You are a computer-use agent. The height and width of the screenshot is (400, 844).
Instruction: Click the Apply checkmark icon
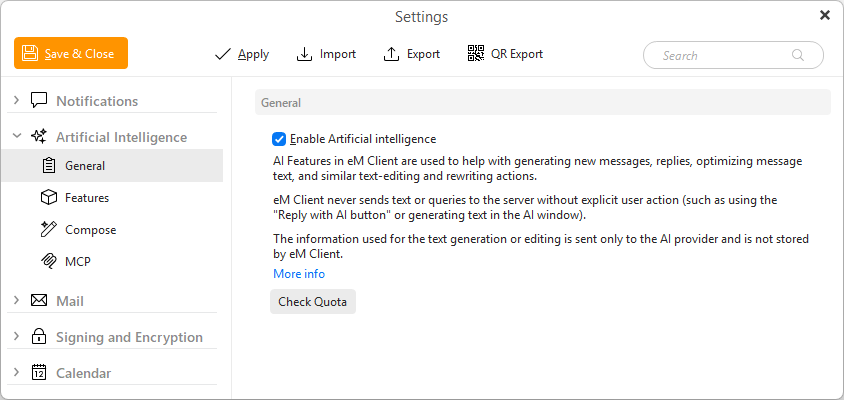pyautogui.click(x=222, y=54)
